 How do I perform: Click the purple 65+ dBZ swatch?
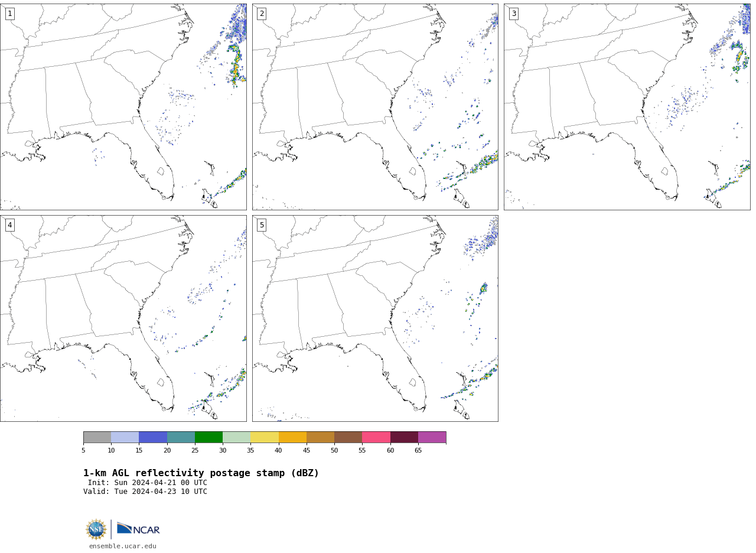432,437
